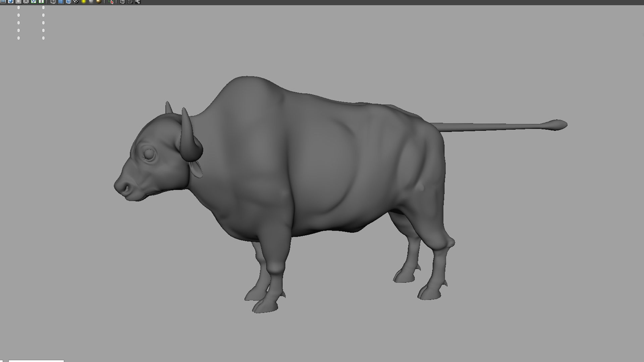The image size is (644, 362).
Task: Enable Wireframe on Shaded cube icon
Action: (x=68, y=1)
